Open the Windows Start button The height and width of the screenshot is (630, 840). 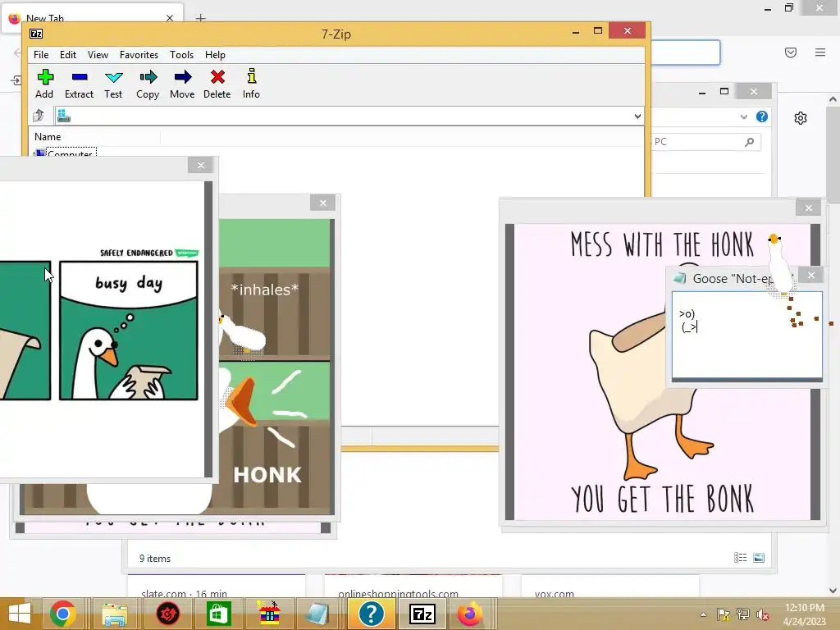[20, 614]
